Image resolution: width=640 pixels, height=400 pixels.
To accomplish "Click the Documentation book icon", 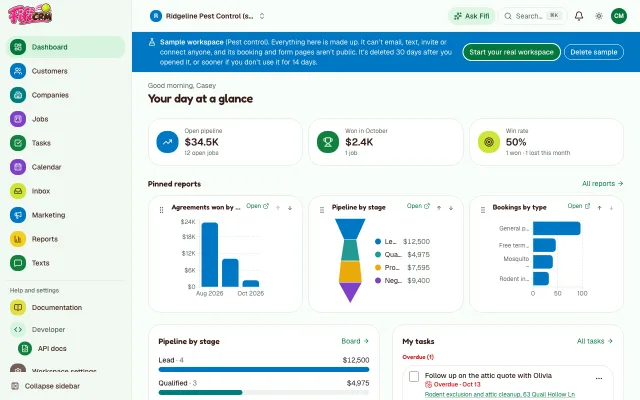I will tap(18, 307).
